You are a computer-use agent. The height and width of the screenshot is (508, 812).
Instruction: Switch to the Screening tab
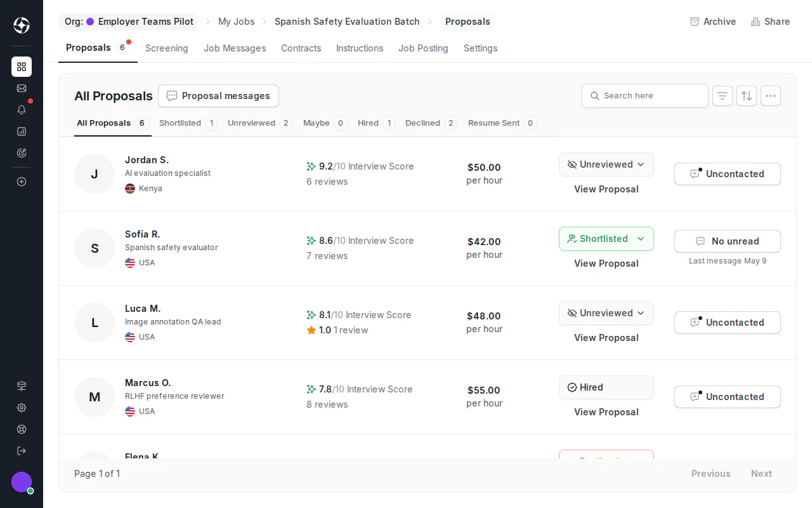tap(166, 48)
